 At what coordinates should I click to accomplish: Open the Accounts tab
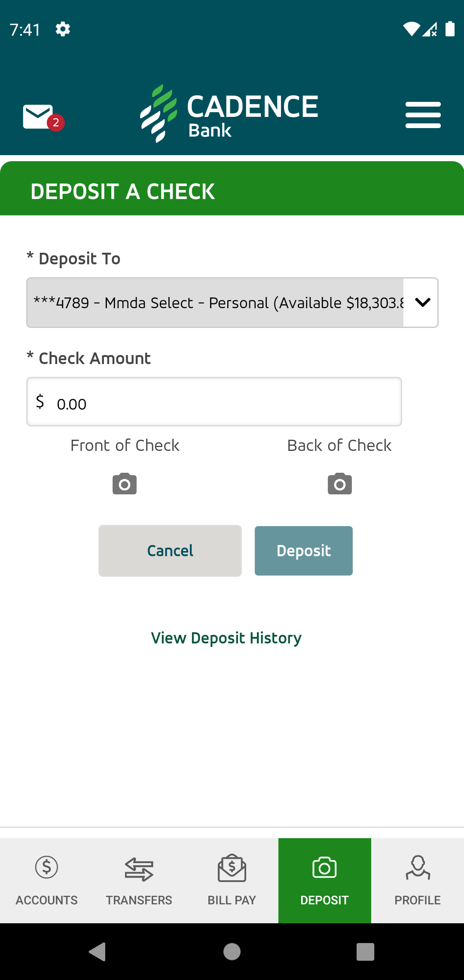[x=46, y=880]
